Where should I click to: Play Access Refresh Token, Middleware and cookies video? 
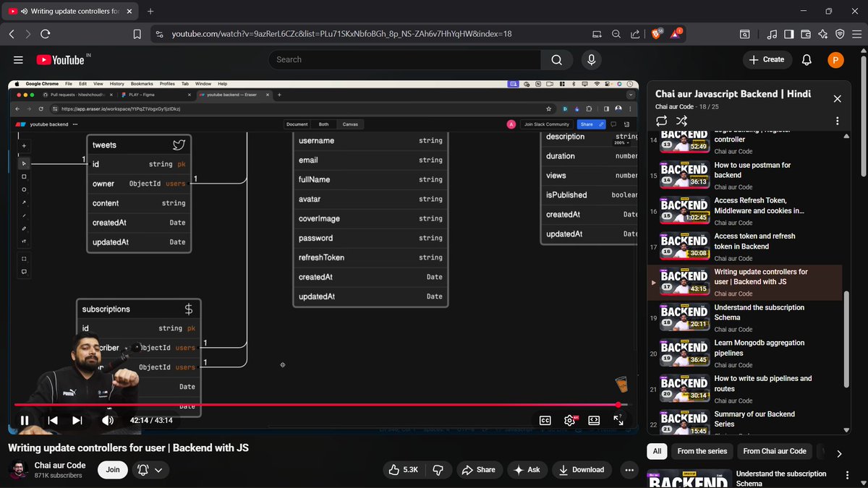[745, 211]
